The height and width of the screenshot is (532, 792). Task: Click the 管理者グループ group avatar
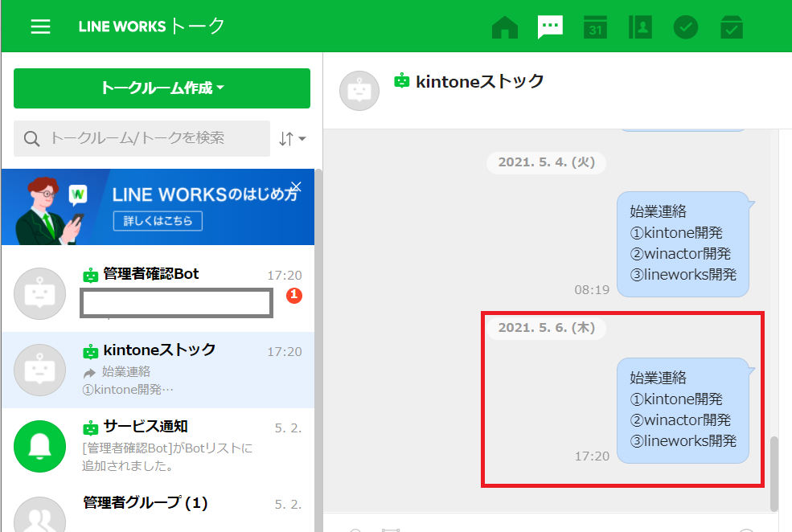coord(40,515)
